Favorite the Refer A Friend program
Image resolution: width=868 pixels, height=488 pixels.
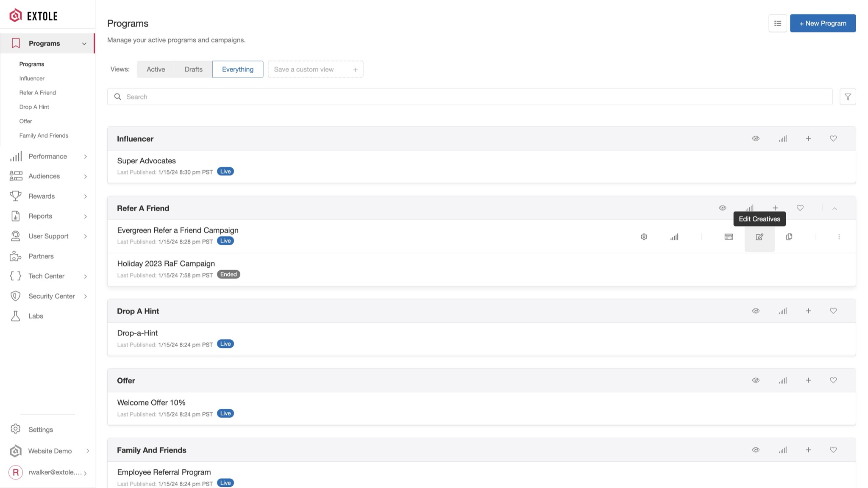pyautogui.click(x=800, y=208)
